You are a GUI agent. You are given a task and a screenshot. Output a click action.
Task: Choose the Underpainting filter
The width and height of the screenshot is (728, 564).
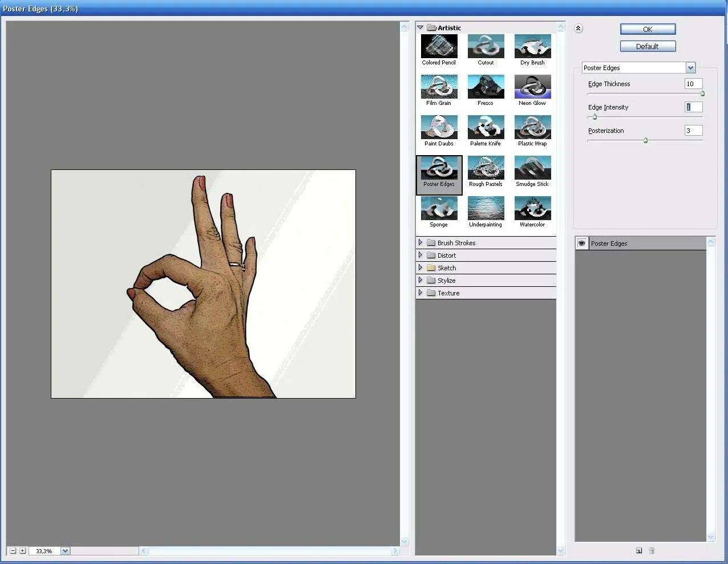pos(486,208)
